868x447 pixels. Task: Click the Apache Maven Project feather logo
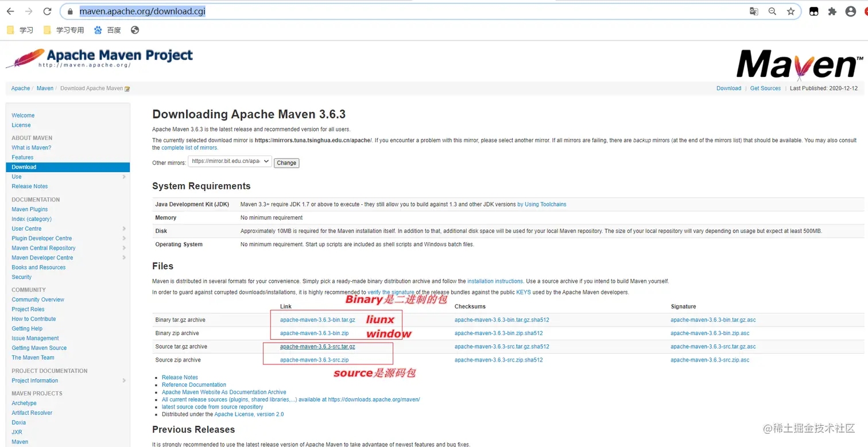pyautogui.click(x=99, y=58)
